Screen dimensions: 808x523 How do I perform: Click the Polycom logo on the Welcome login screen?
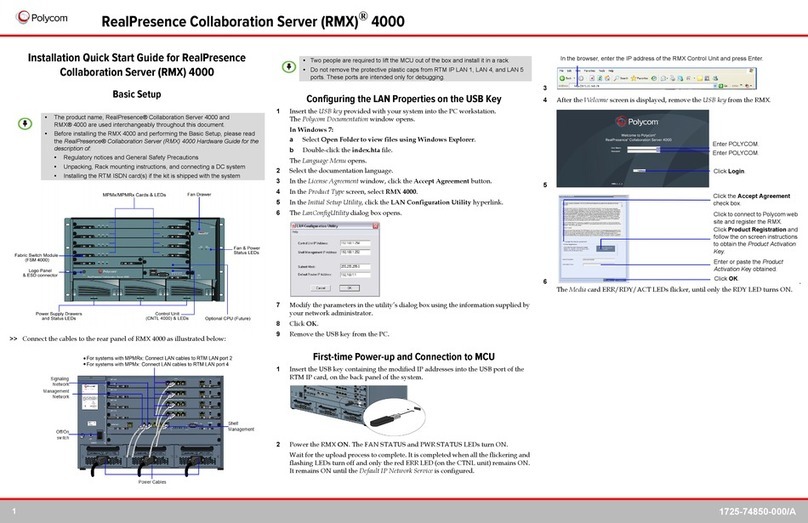click(x=637, y=122)
